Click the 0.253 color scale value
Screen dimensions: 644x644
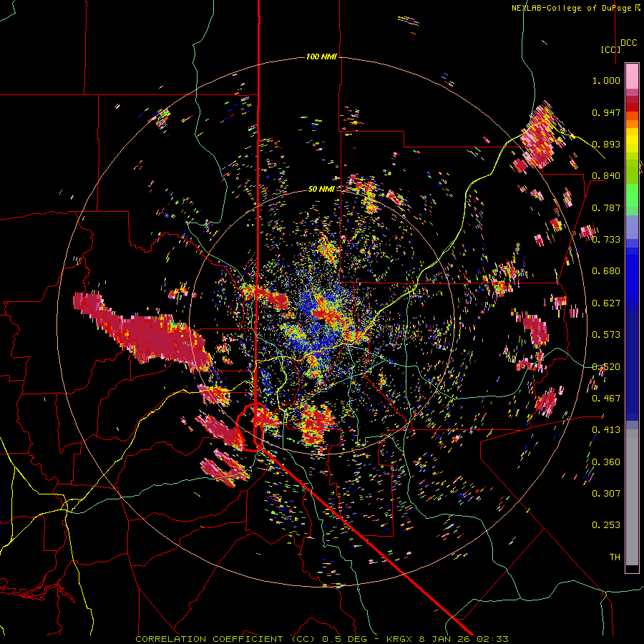tap(606, 525)
